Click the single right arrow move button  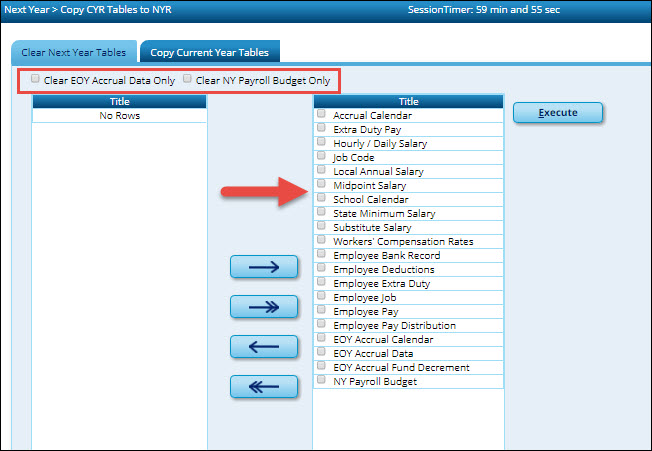pyautogui.click(x=264, y=266)
